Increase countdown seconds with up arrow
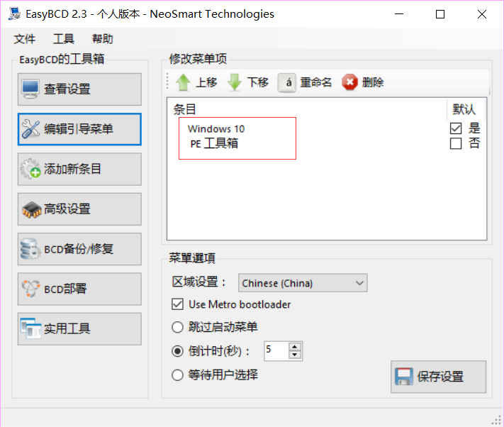504x427 pixels. pos(295,347)
